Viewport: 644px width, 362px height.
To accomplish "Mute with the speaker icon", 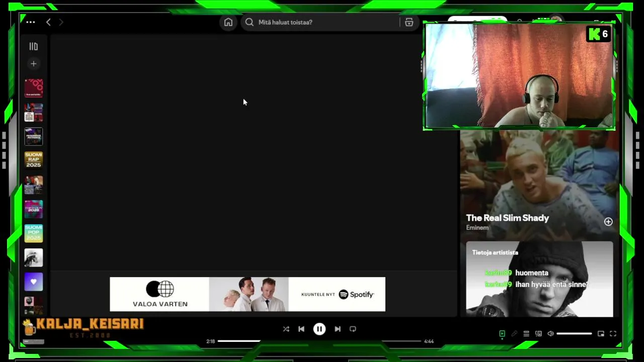I will pos(550,333).
